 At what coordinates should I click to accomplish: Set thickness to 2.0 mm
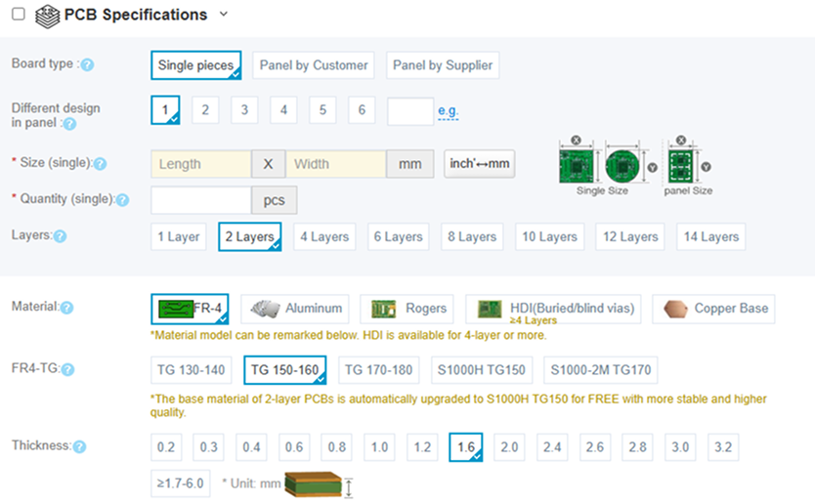point(509,447)
